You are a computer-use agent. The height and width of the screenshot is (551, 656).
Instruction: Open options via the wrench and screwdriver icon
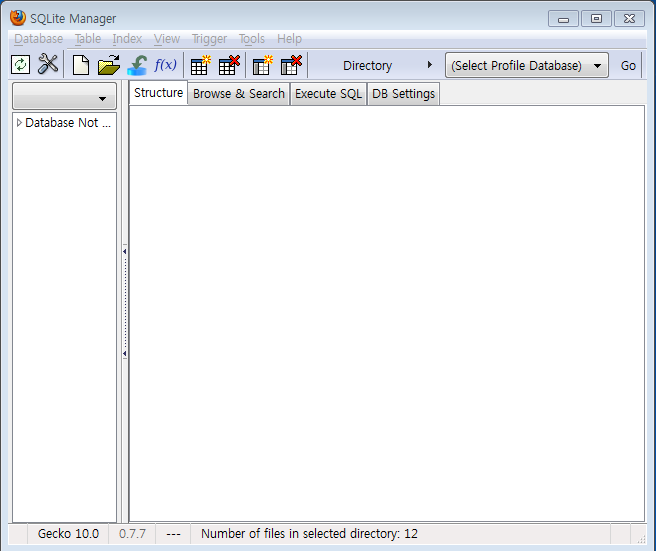tap(48, 64)
